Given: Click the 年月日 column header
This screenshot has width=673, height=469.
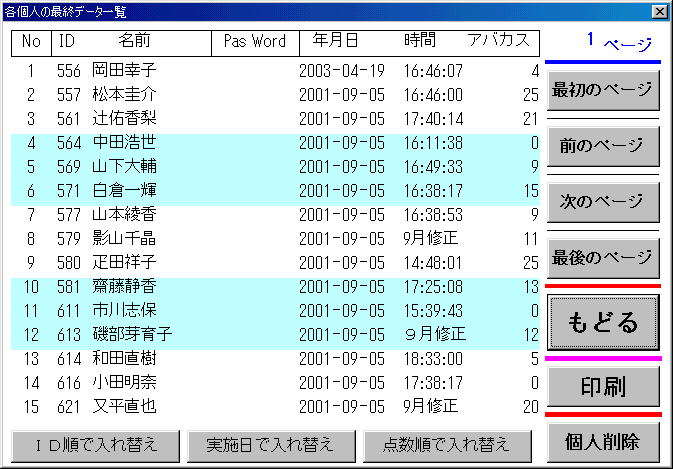Looking at the screenshot, I should (335, 41).
